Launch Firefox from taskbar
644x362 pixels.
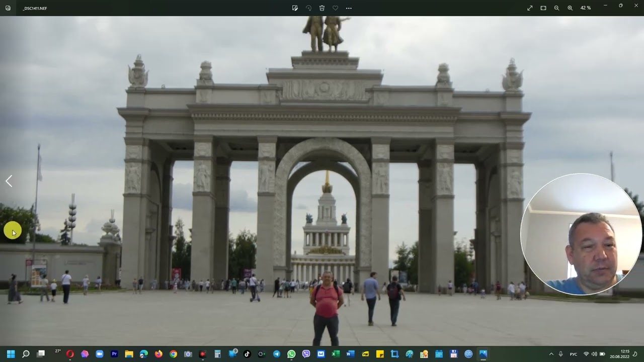pyautogui.click(x=158, y=354)
